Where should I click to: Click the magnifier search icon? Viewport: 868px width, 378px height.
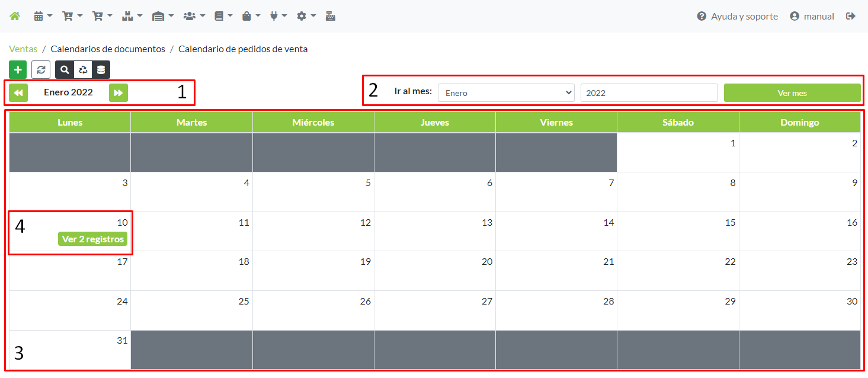point(65,69)
